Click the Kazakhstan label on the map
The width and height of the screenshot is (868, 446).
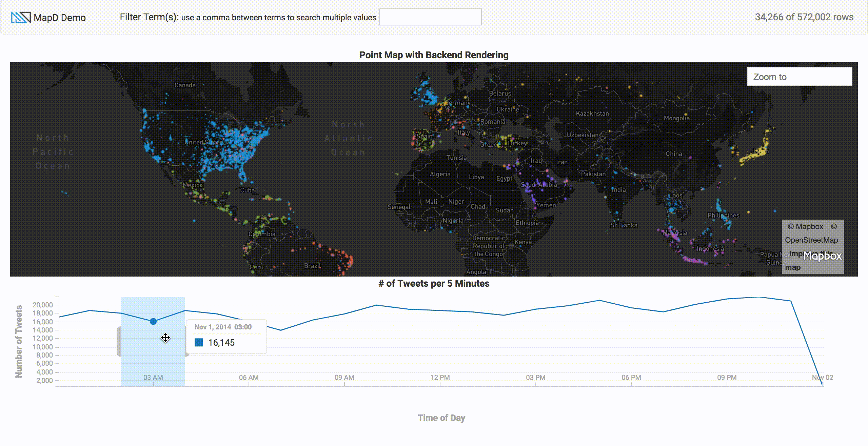coord(592,114)
